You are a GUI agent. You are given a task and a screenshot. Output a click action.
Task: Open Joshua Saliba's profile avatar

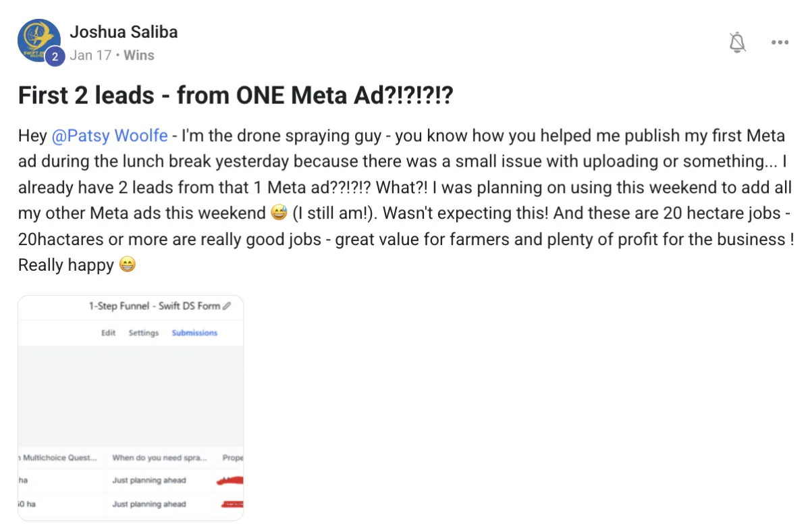(x=38, y=40)
